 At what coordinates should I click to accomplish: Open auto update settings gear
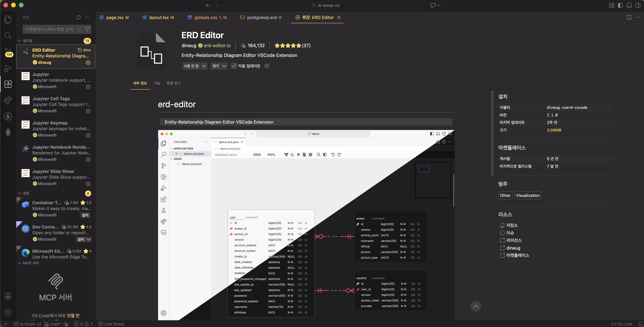coord(267,66)
